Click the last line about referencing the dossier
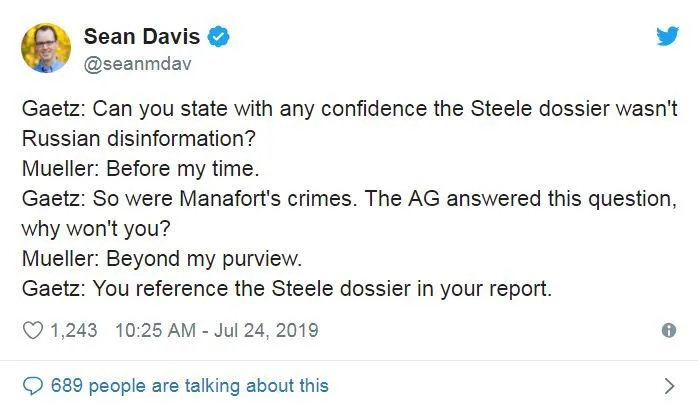Image resolution: width=698 pixels, height=407 pixels. (287, 290)
